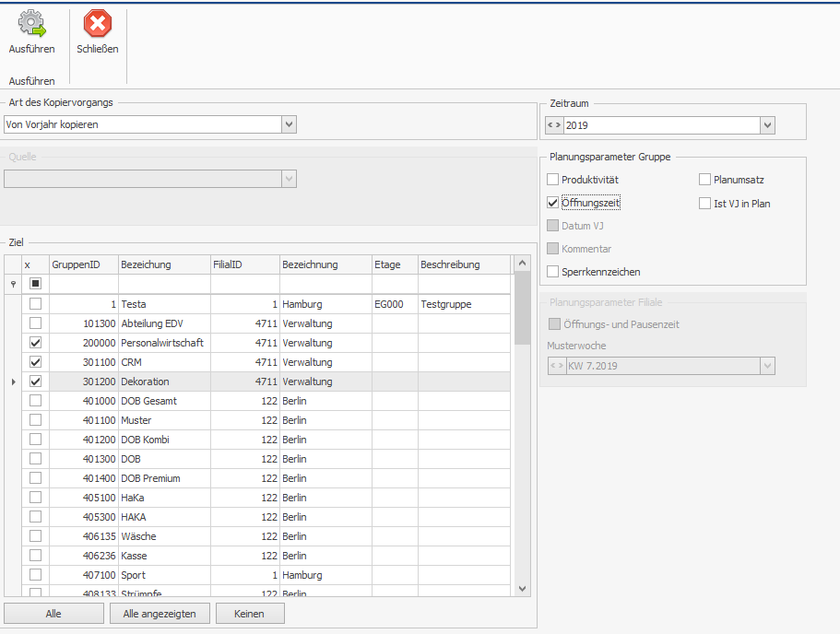
Task: Click the red Schließen icon
Action: [x=97, y=24]
